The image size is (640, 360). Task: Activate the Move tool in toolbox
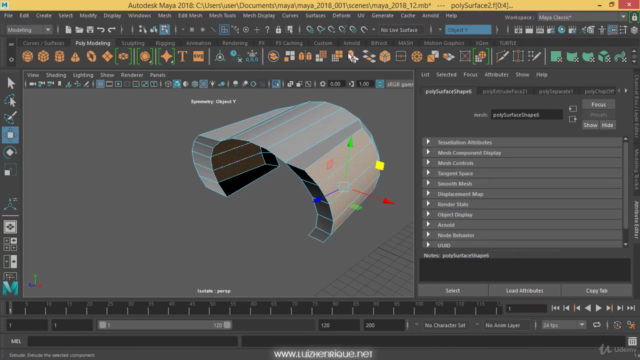10,135
